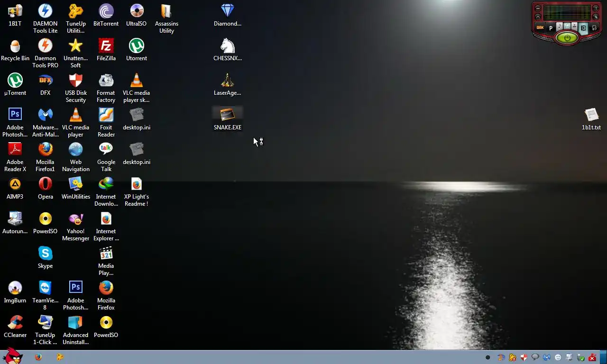Viewport: 607px width, 364px height.
Task: Open the Assassins Utility folder
Action: pyautogui.click(x=166, y=18)
